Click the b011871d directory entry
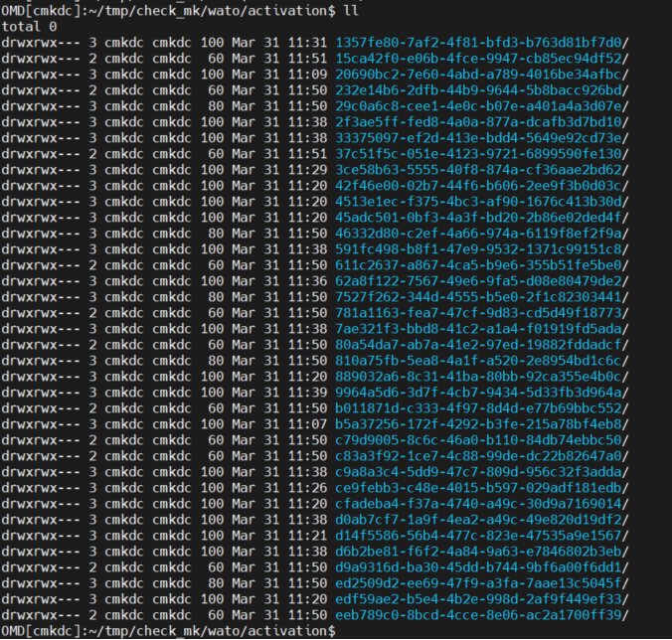672x640 pixels. [x=481, y=407]
